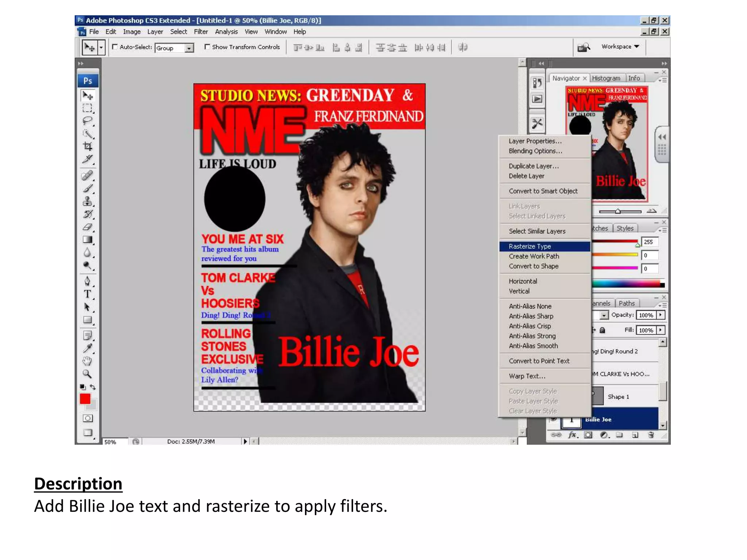The width and height of the screenshot is (747, 560).
Task: Choose Duplicate Layer option
Action: tap(545, 166)
